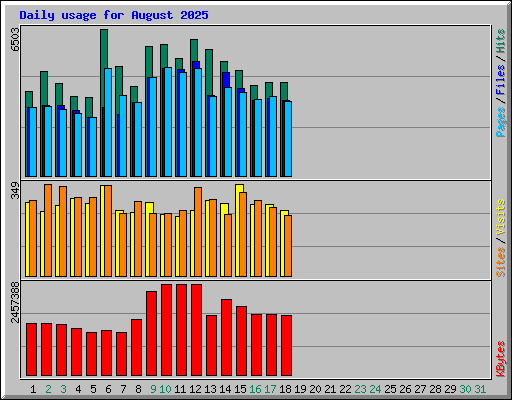
Task: Select the red 'KBytes' legend label
Action: [500, 359]
